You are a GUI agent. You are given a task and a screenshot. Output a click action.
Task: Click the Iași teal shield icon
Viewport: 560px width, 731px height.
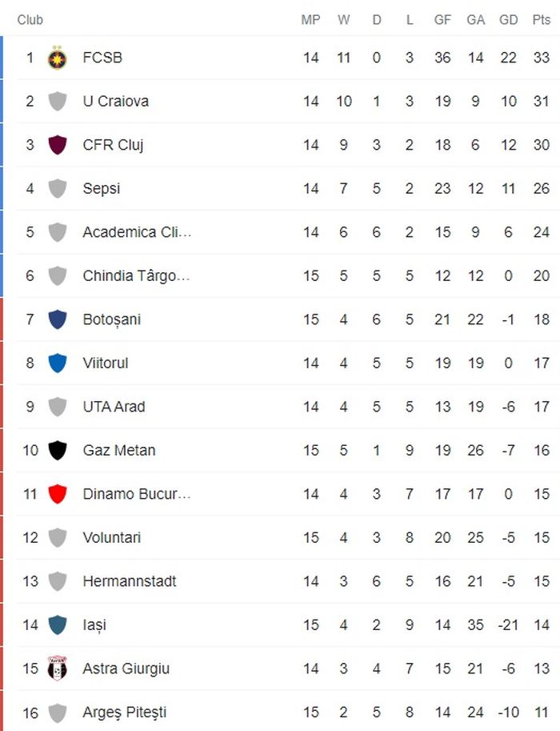point(57,625)
